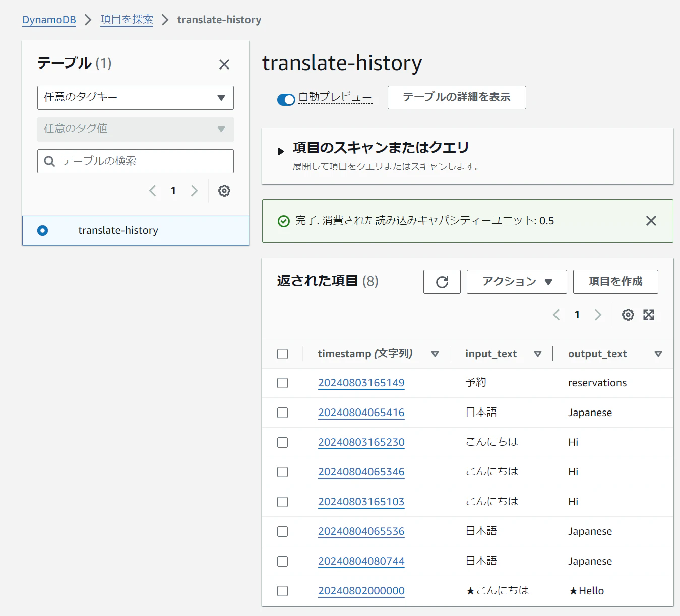Check the row 20240804065536 checkbox

[x=283, y=532]
